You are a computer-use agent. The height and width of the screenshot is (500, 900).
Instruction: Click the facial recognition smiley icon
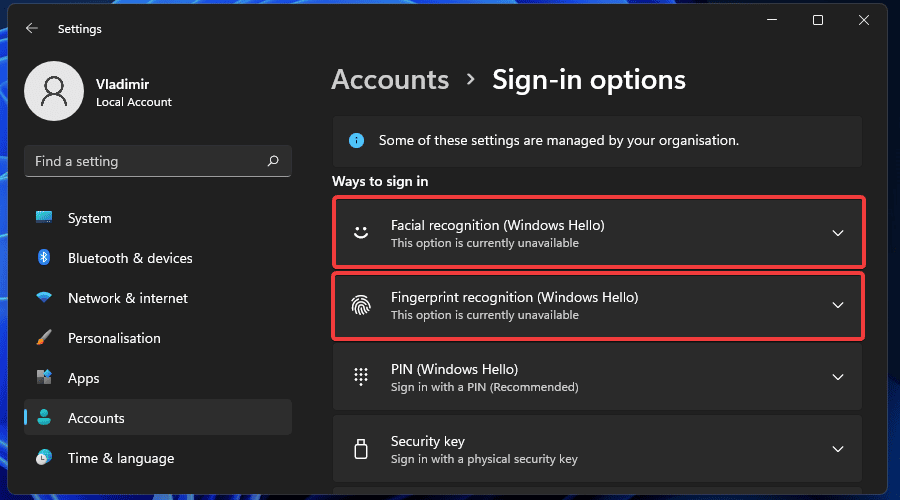pos(361,232)
